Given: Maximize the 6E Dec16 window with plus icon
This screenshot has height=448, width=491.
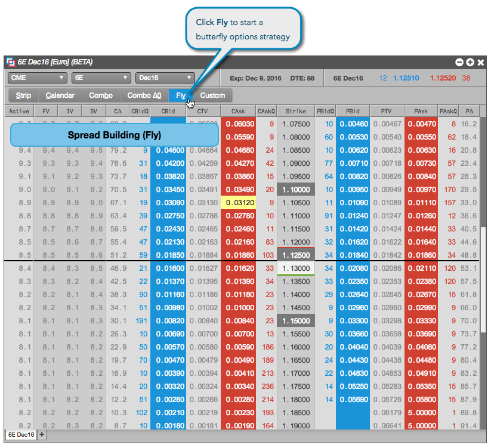Looking at the screenshot, I should 470,62.
